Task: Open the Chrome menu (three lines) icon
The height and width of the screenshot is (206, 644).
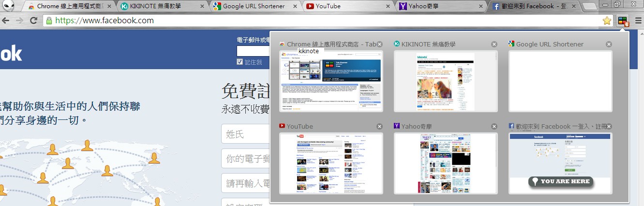Action: click(x=638, y=21)
